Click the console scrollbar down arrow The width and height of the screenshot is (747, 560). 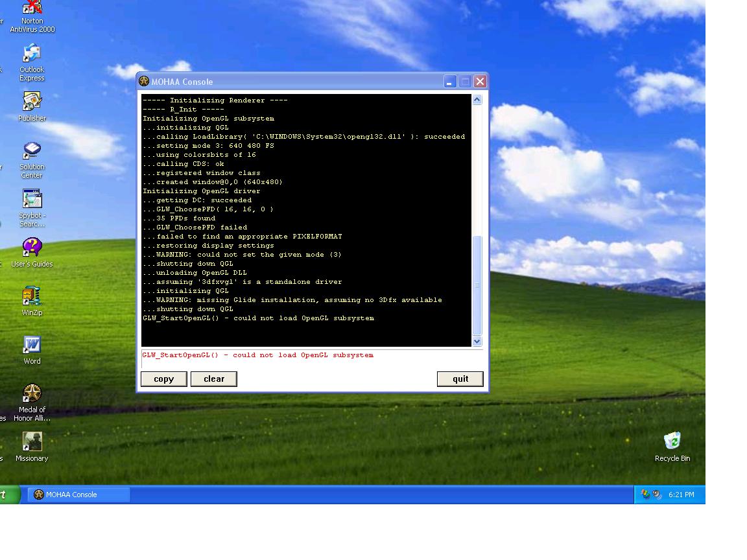click(x=477, y=342)
